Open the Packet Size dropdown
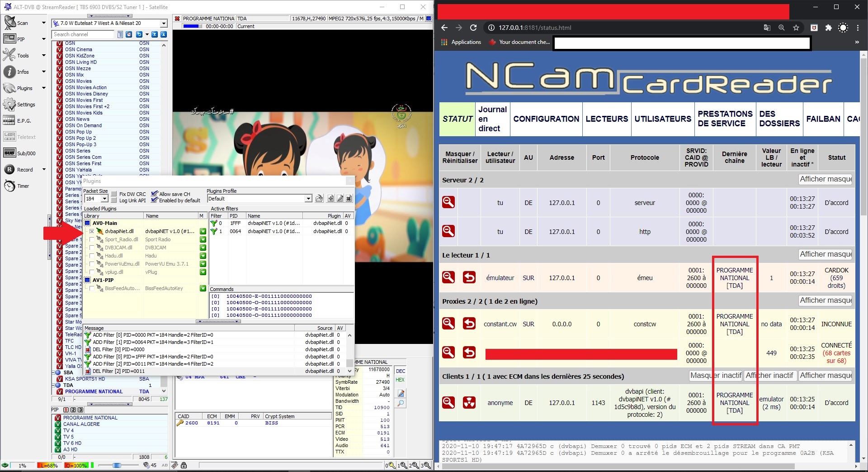868x472 pixels. click(x=104, y=199)
